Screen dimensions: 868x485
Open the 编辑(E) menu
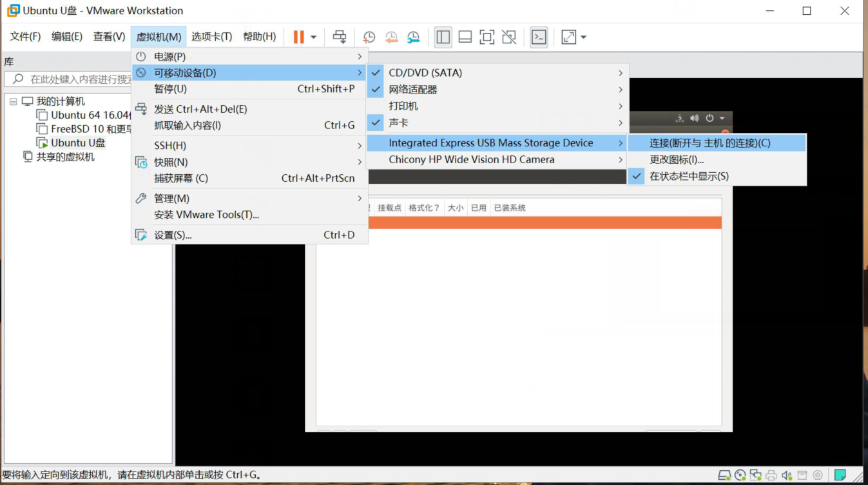pyautogui.click(x=67, y=37)
